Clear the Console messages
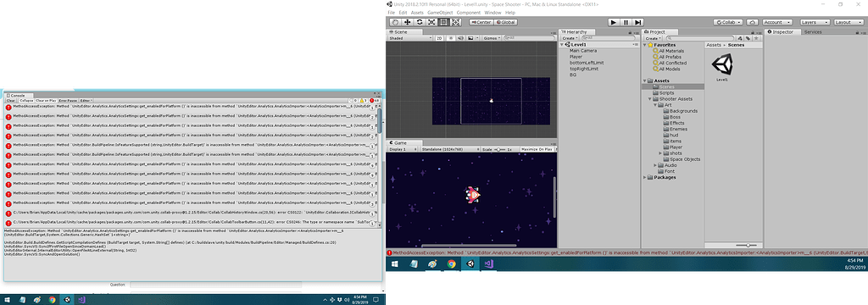 [11, 101]
